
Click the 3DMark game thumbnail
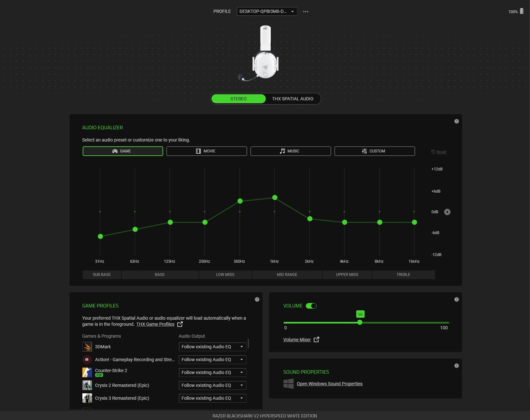coord(87,347)
